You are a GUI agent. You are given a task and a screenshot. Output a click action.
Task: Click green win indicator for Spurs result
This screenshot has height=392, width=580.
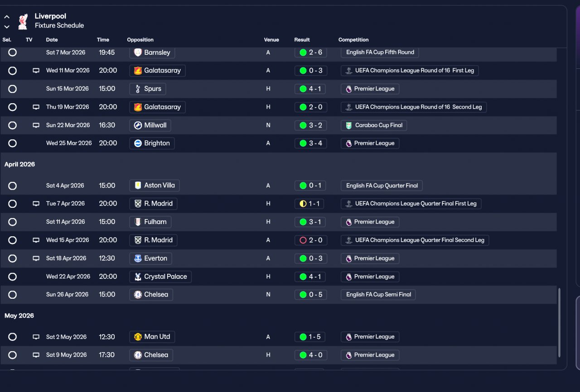[x=303, y=89]
